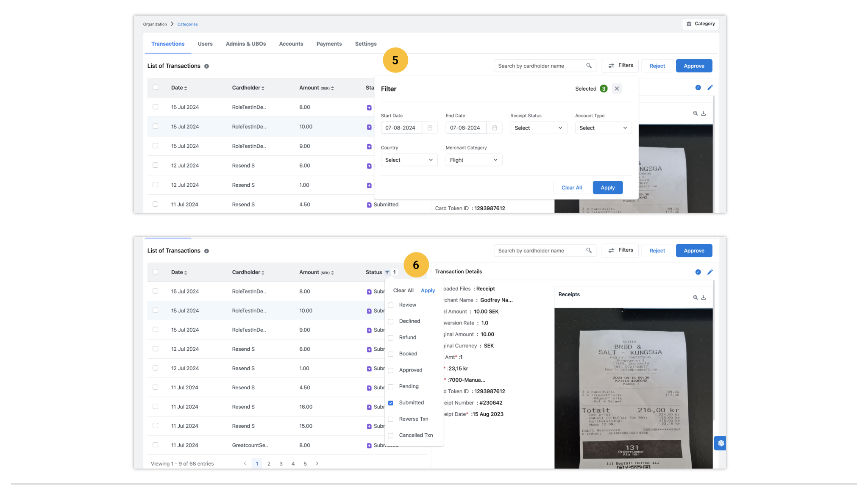Check the Declined status checkbox
868x488 pixels.
click(391, 322)
